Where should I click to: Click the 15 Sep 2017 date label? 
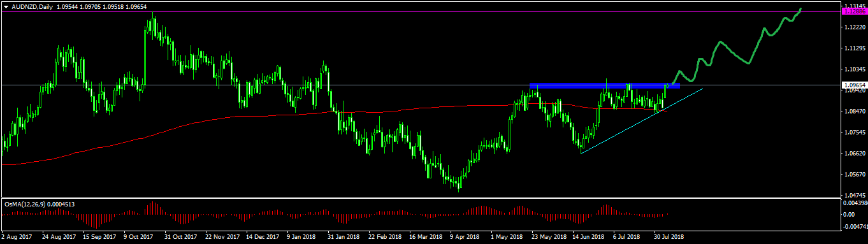click(100, 236)
